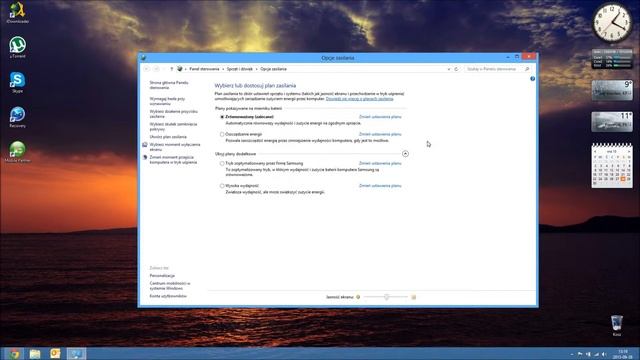Open the address bar history dropdown
640x360 pixels.
(x=449, y=69)
